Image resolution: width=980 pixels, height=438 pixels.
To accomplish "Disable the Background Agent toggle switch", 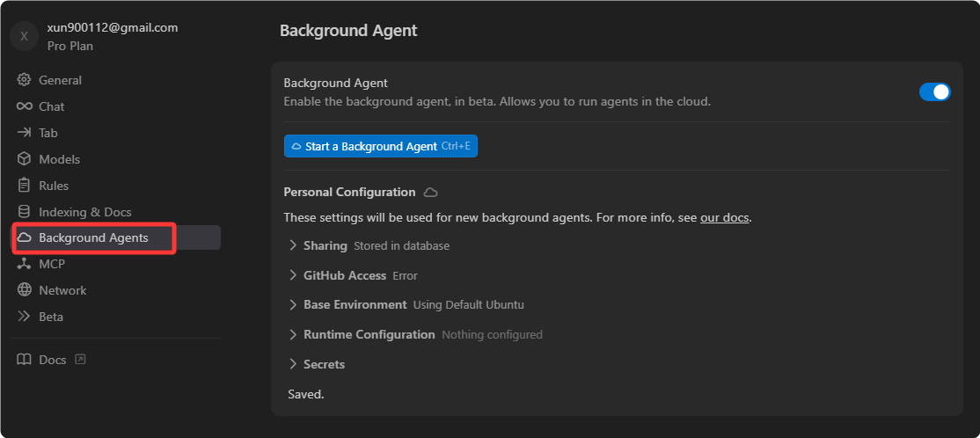I will (934, 91).
